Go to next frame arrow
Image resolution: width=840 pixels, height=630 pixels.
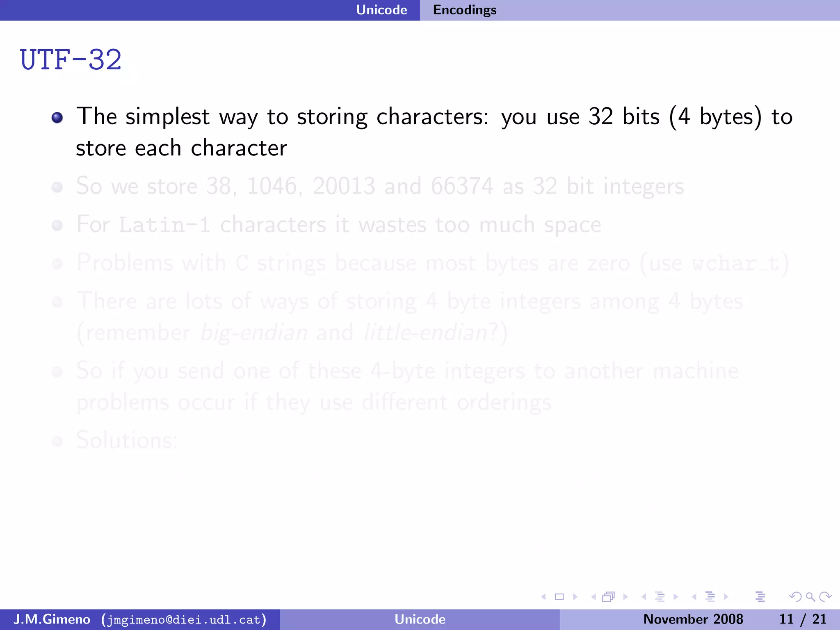[x=625, y=597]
